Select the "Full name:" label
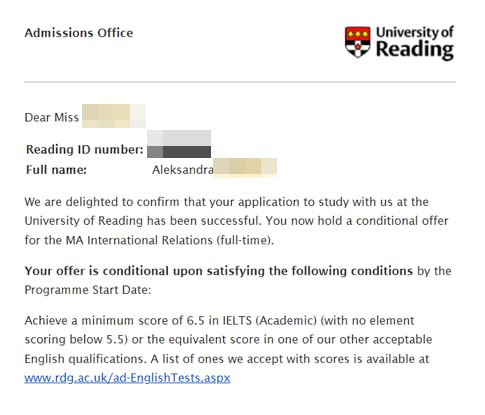The height and width of the screenshot is (415, 485). pos(56,170)
